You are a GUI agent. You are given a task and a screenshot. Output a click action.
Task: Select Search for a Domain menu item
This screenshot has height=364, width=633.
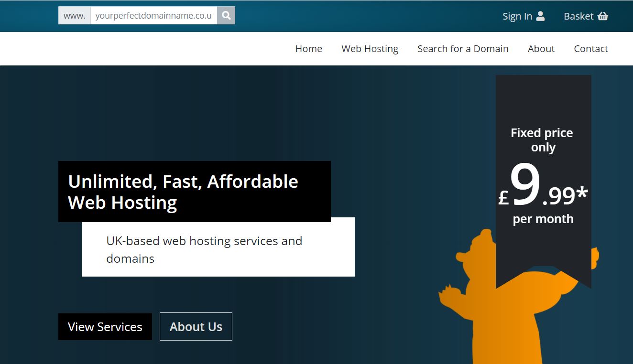click(x=463, y=49)
